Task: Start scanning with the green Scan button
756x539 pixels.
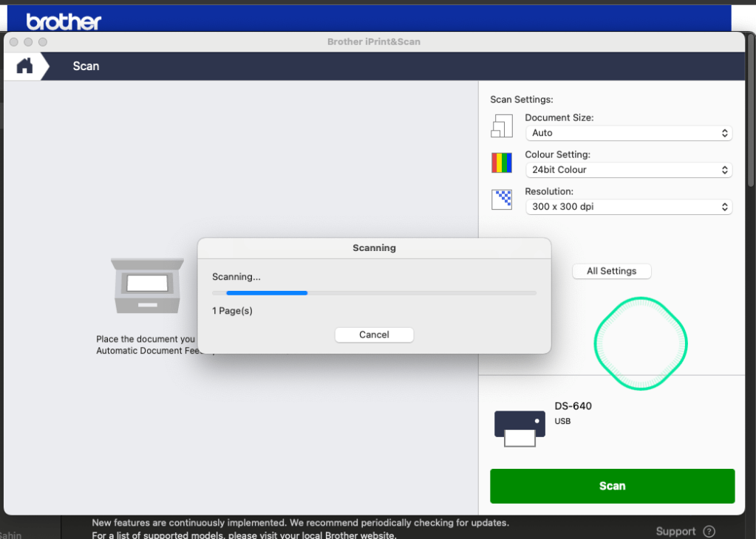Action: (x=613, y=486)
